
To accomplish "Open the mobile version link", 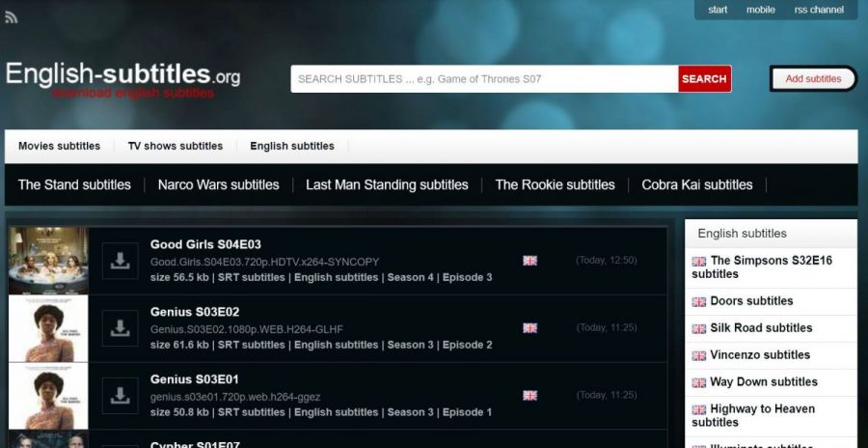I will coord(761,10).
